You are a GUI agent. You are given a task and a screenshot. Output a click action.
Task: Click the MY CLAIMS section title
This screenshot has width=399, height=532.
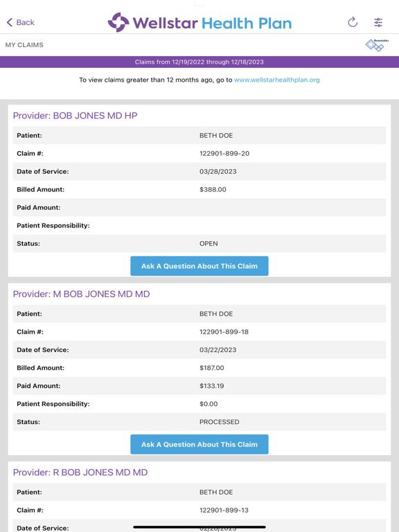(24, 45)
